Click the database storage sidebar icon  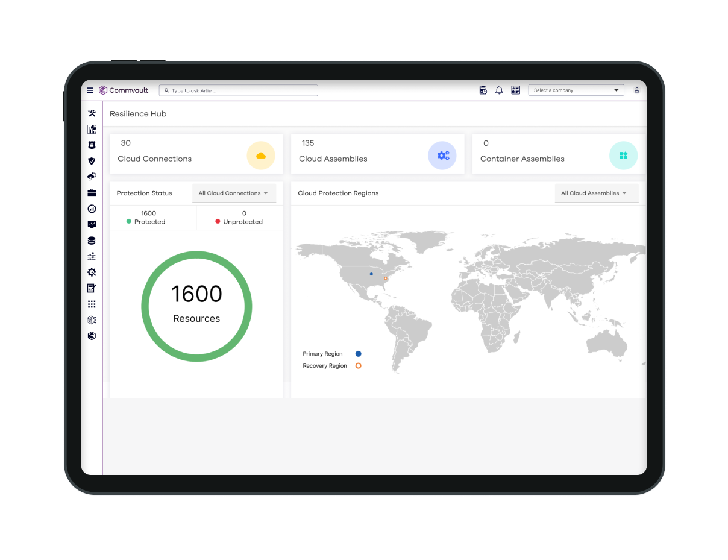[92, 241]
